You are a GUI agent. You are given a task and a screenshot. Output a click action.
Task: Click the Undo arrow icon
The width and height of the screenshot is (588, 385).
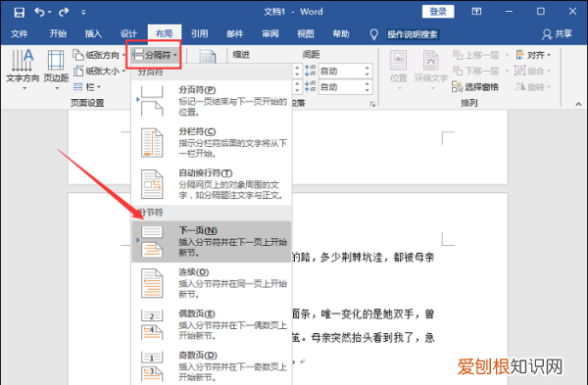[39, 12]
